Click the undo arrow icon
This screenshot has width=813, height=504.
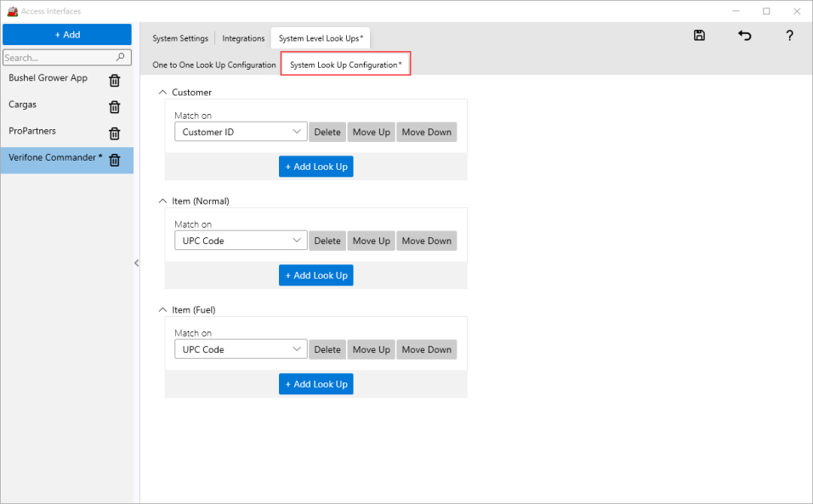pyautogui.click(x=744, y=36)
